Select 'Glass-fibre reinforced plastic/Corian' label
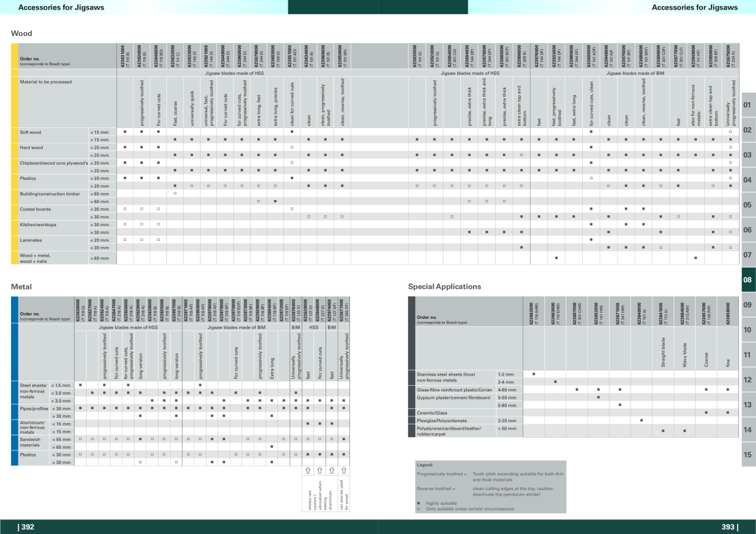The width and height of the screenshot is (756, 534). (454, 390)
